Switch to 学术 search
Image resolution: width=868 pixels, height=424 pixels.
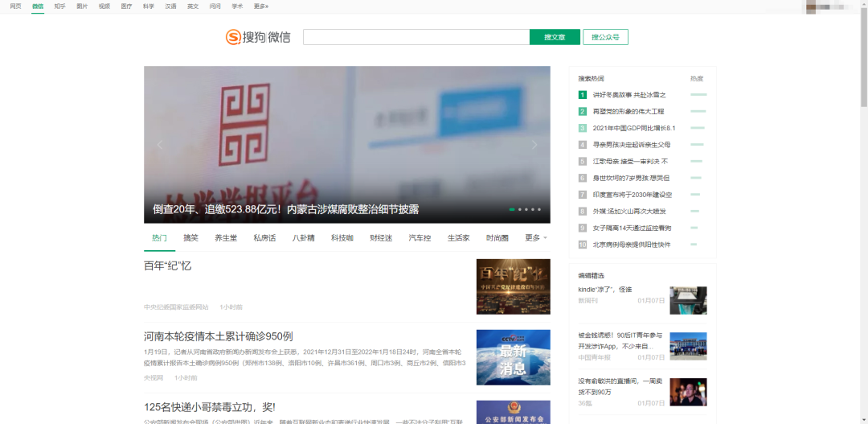click(237, 6)
